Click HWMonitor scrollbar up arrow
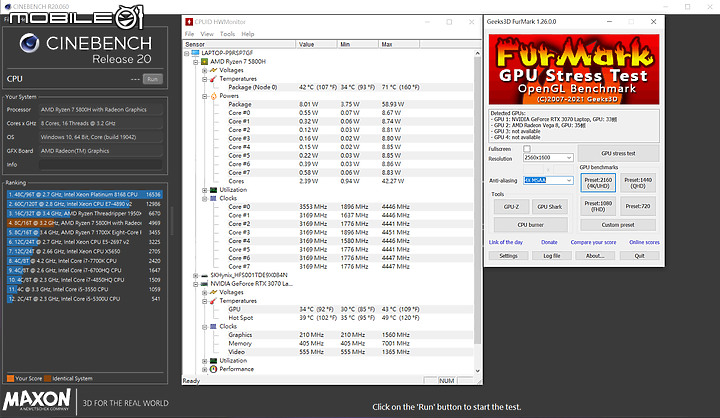The width and height of the screenshot is (720, 418). (478, 53)
